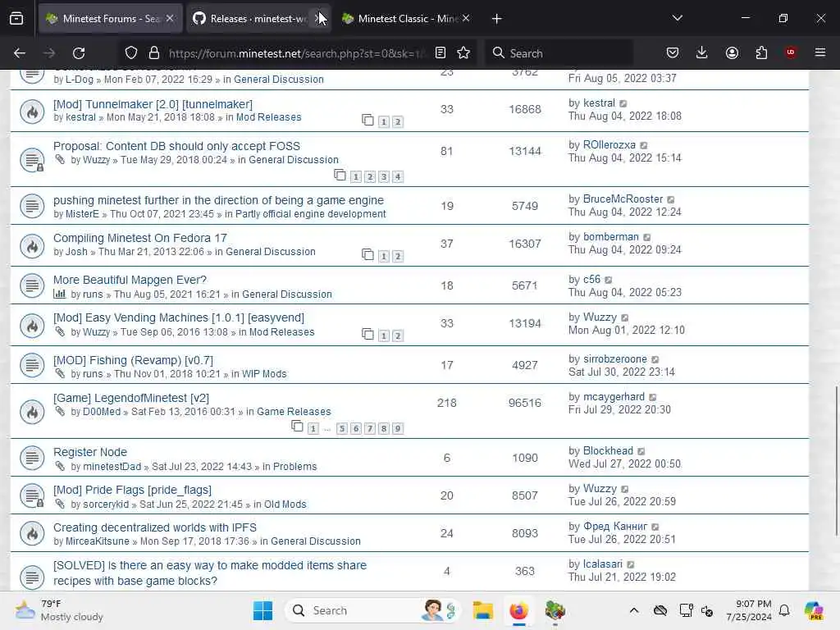Open a new browser tab
Viewport: 840px width, 630px height.
496,19
